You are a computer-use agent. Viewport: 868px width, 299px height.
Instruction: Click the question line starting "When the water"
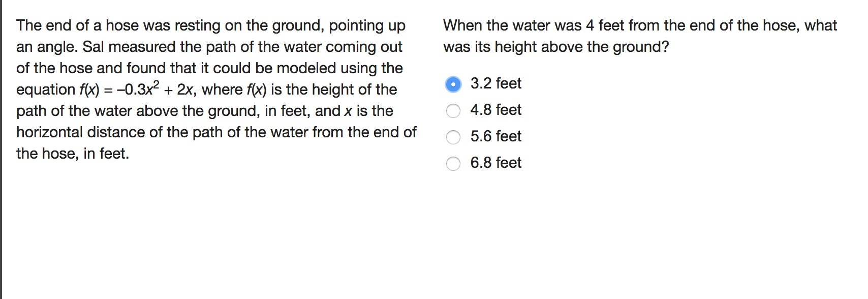click(639, 25)
